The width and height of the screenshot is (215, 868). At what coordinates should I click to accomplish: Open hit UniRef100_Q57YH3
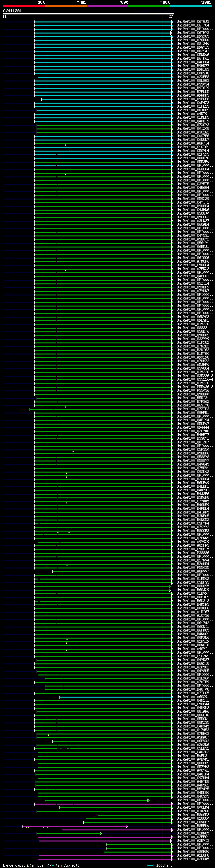coord(193,767)
